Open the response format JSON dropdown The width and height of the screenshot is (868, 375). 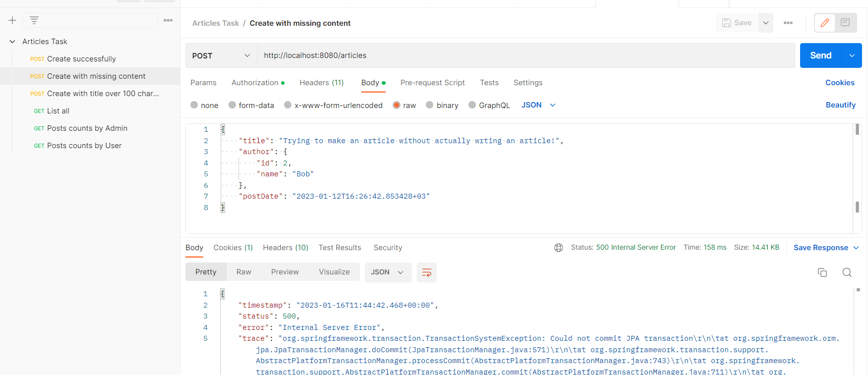[x=388, y=272]
